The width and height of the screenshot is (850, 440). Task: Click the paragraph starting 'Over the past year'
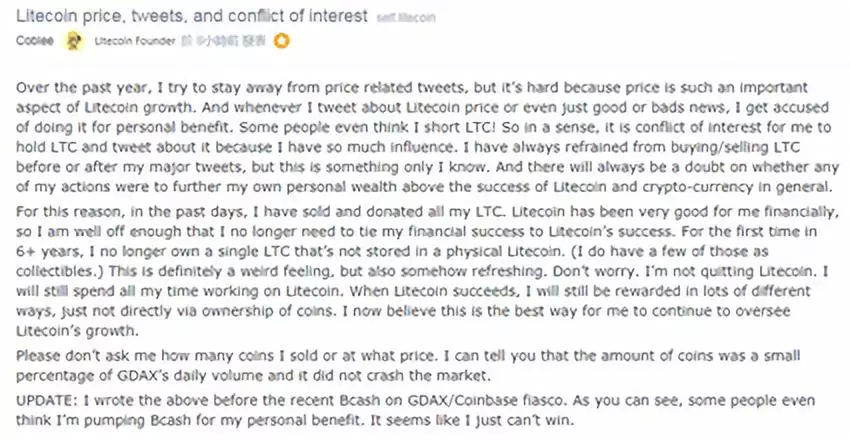[427, 137]
